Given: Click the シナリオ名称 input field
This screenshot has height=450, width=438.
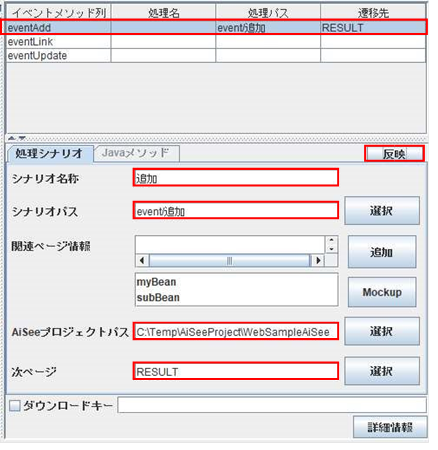Looking at the screenshot, I should (236, 178).
